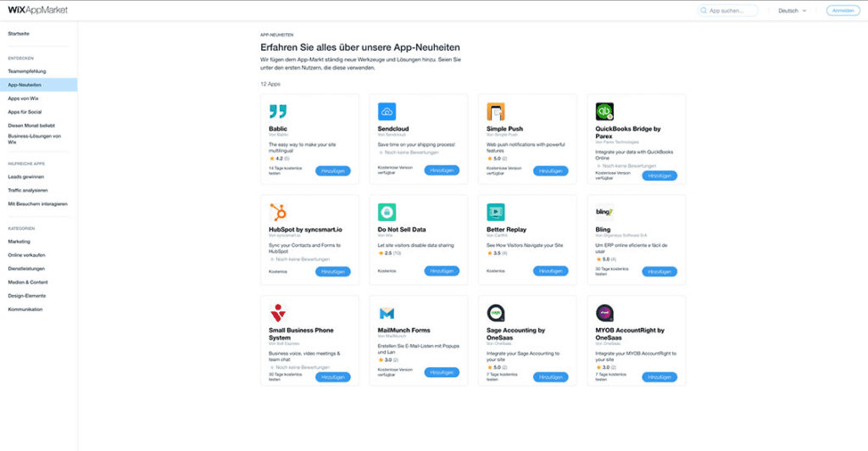868x451 pixels.
Task: Click the MailMunch Forms app title
Action: click(x=404, y=331)
